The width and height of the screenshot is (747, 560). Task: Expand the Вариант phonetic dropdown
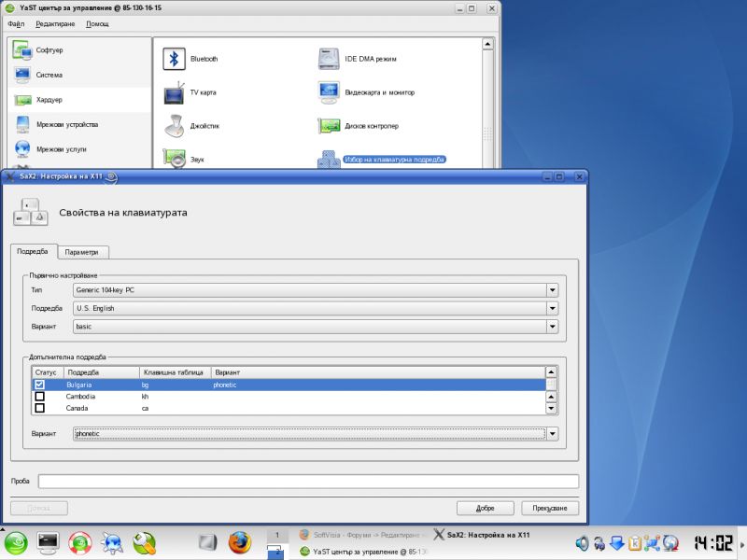pos(552,434)
